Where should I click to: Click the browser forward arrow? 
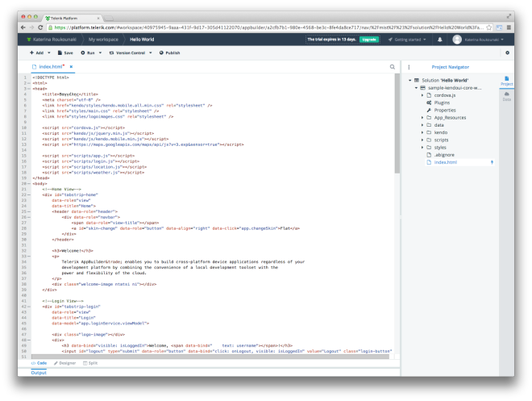(31, 27)
